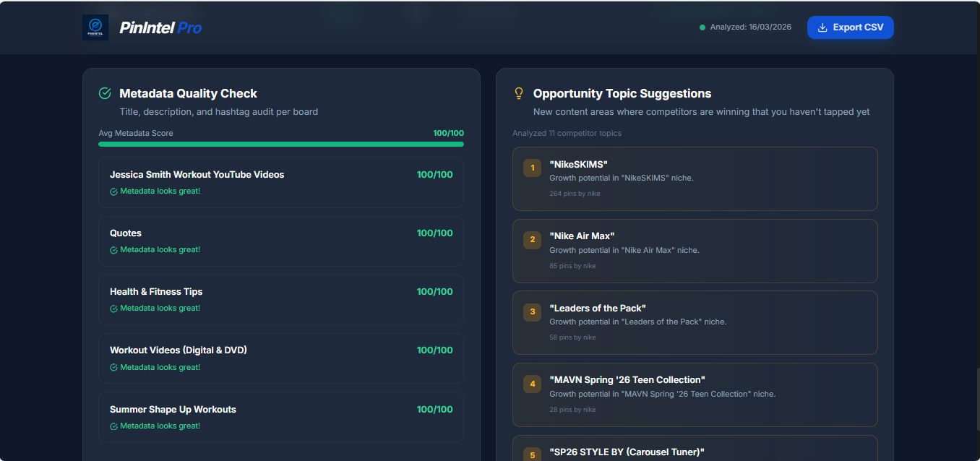Click the Metadata Quality Check heading
980x461 pixels.
point(188,93)
